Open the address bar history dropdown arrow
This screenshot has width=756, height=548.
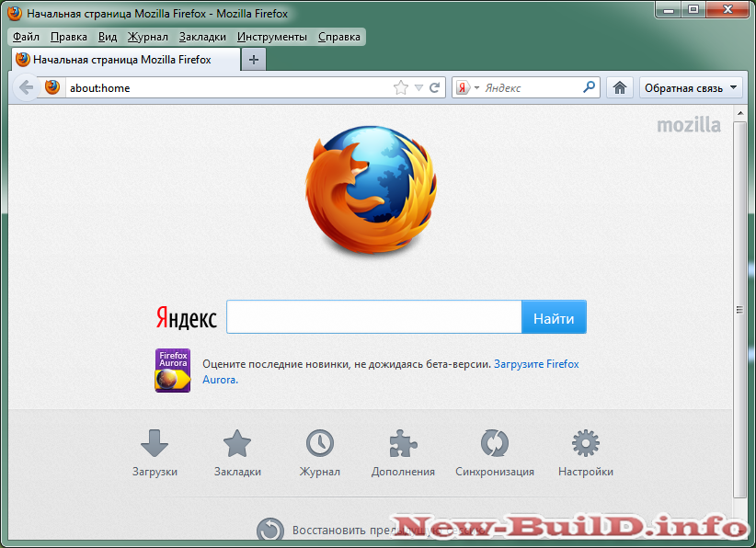[x=418, y=87]
